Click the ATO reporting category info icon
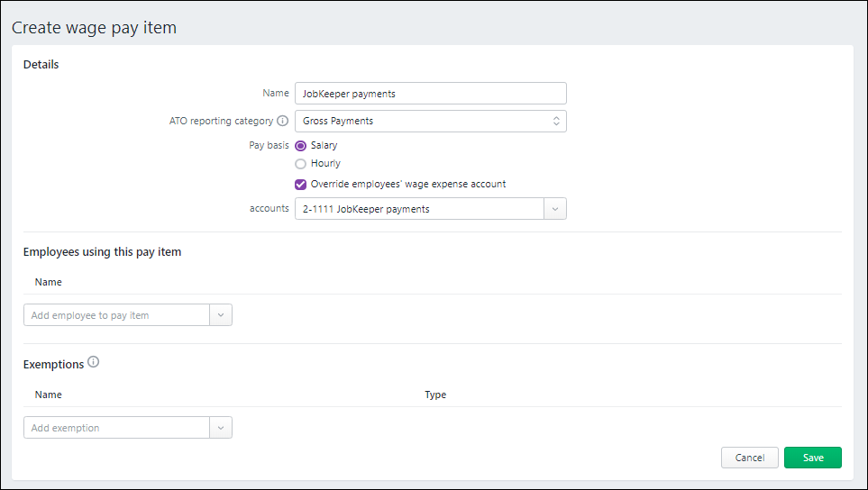 point(282,121)
